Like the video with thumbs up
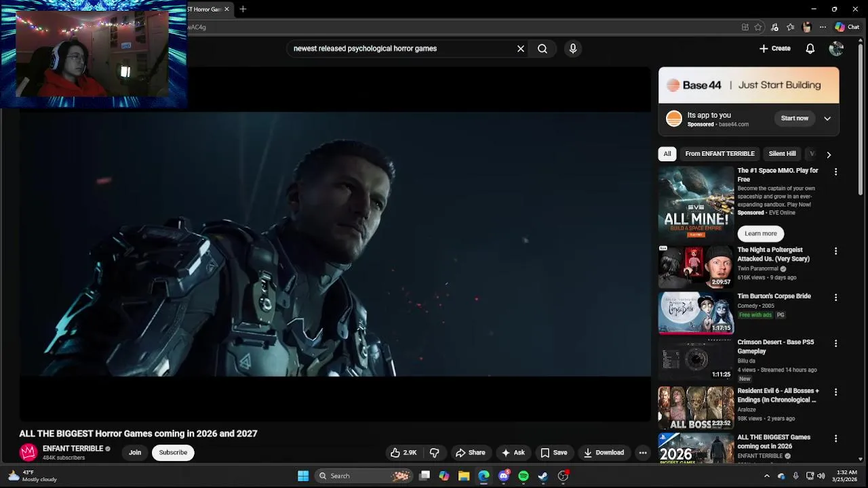 403,453
